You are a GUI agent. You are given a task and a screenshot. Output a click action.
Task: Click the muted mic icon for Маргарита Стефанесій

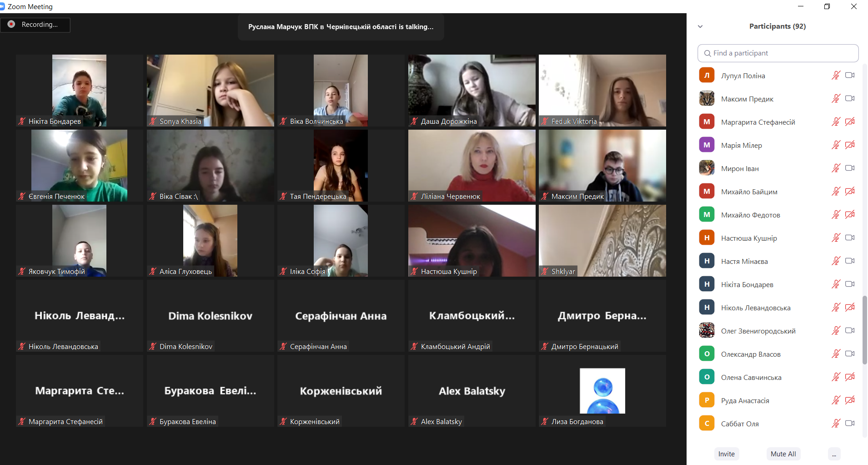click(x=836, y=122)
